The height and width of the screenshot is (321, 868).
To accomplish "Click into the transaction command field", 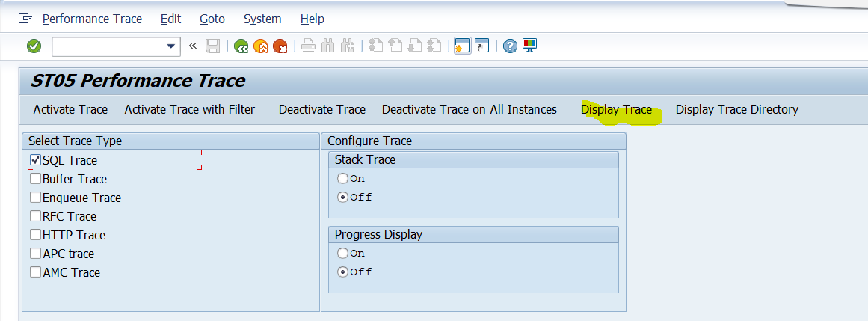I will (x=107, y=46).
